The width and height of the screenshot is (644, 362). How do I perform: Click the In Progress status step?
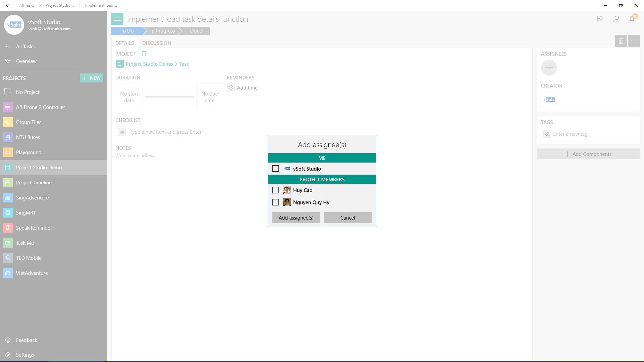162,31
